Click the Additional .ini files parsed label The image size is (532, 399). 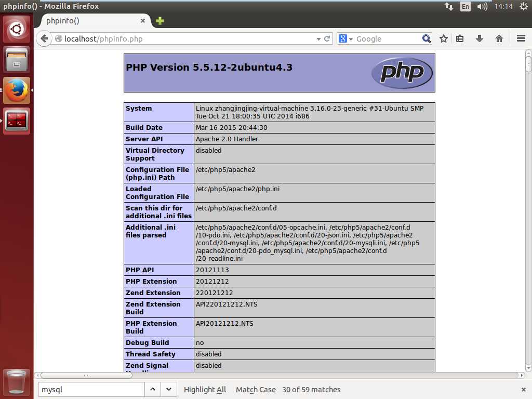coord(151,231)
